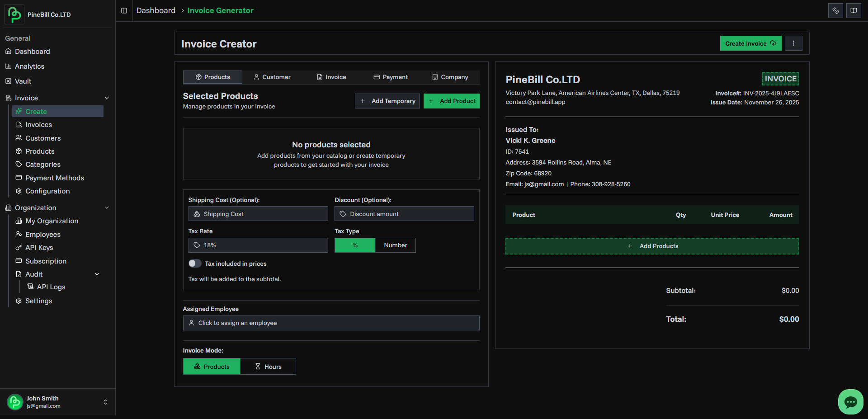Open the Vault section in the sidebar
Viewport: 868px width, 419px height.
[x=23, y=81]
